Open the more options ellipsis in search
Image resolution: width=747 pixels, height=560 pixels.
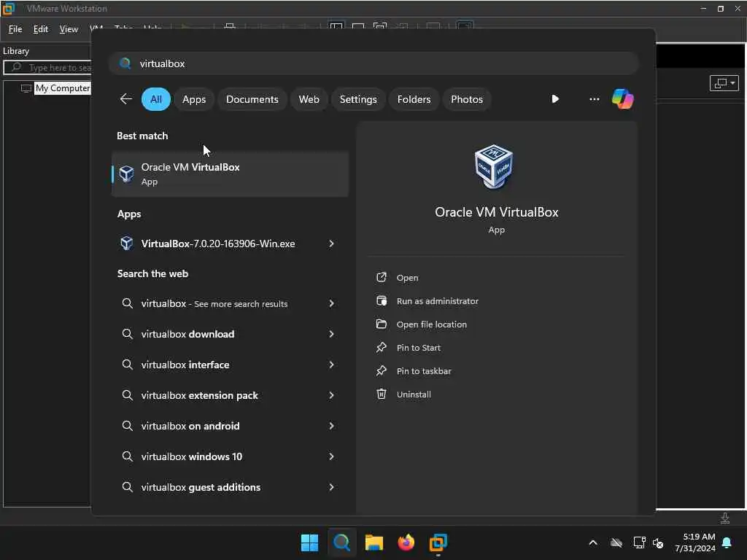(594, 99)
